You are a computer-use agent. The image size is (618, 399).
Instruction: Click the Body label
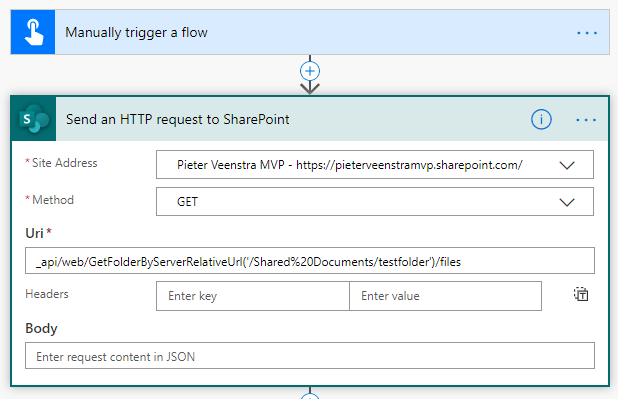(x=41, y=328)
